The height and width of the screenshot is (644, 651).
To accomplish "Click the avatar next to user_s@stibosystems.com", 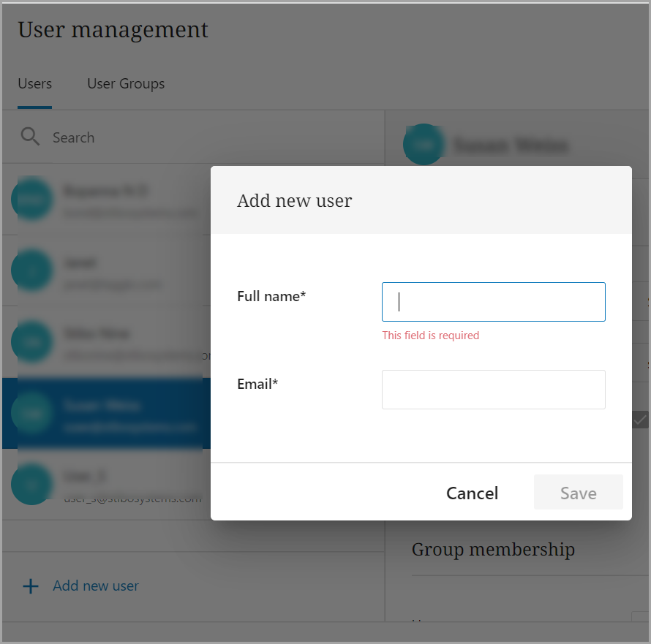I will pos(32,485).
